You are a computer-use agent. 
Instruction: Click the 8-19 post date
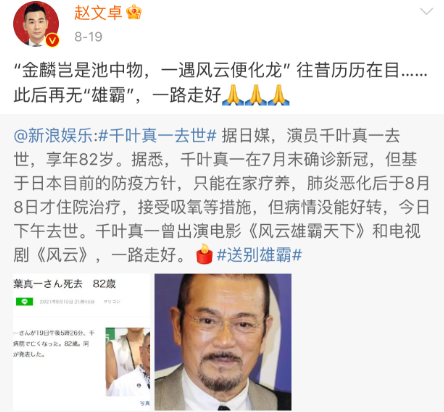click(88, 37)
